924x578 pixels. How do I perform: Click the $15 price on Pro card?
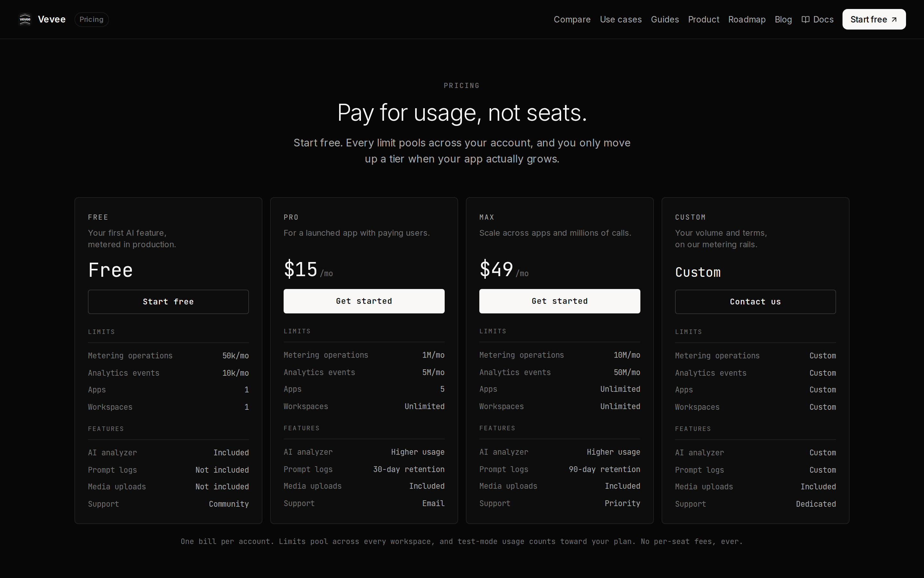click(x=301, y=269)
